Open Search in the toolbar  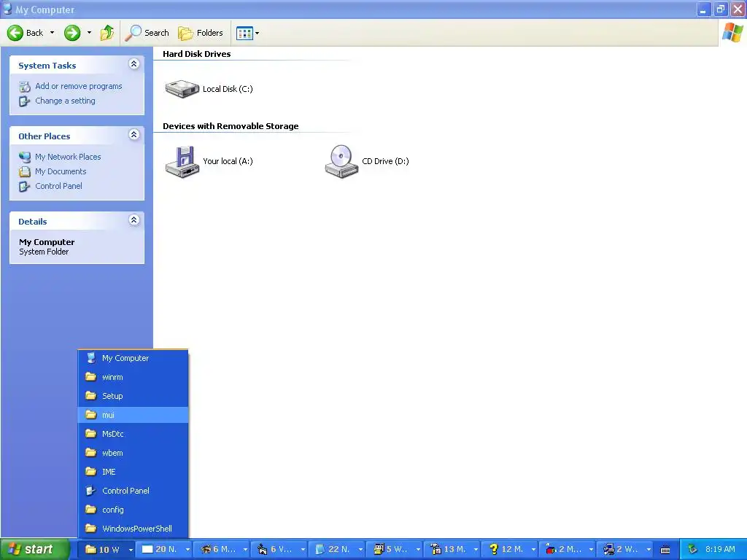(x=147, y=33)
